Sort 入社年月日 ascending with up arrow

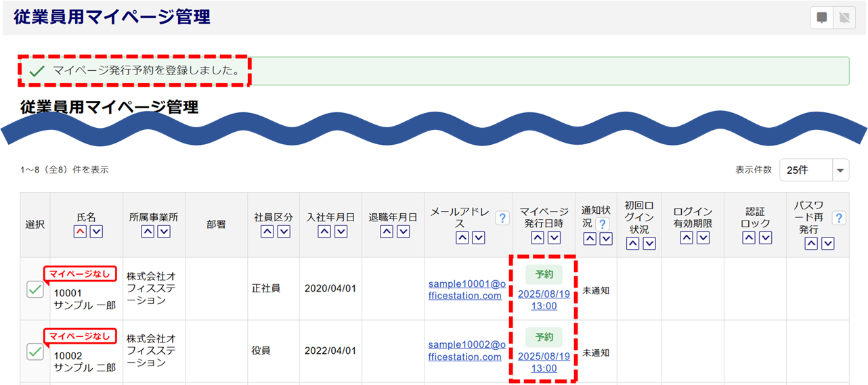tap(324, 232)
